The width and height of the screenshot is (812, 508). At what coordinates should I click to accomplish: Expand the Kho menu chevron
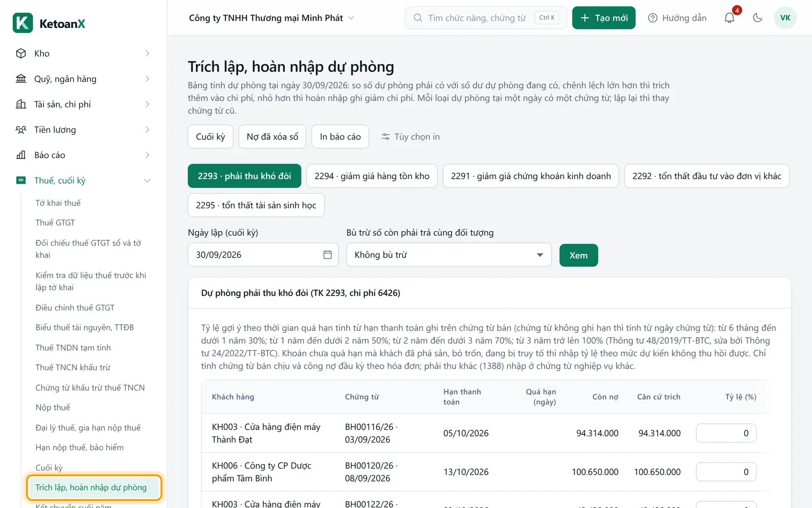(147, 53)
